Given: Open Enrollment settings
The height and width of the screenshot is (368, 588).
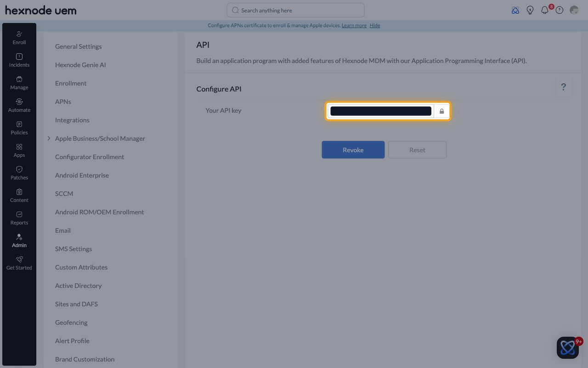Looking at the screenshot, I should pos(71,83).
